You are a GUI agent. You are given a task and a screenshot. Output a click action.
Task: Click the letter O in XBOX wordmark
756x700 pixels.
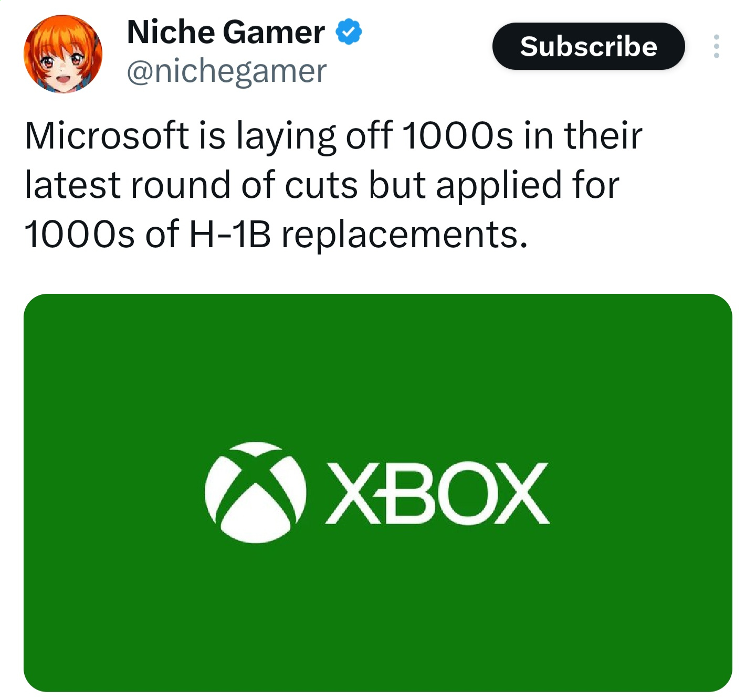pyautogui.click(x=461, y=493)
